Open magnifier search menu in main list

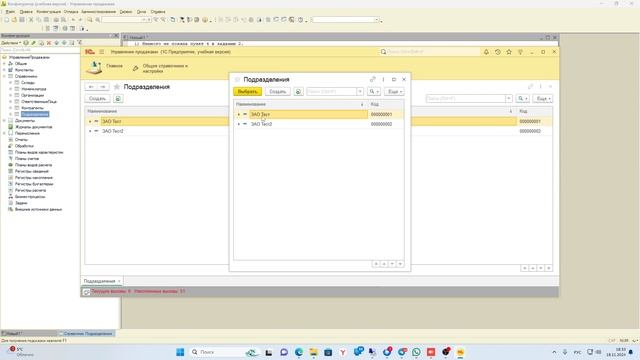522,98
